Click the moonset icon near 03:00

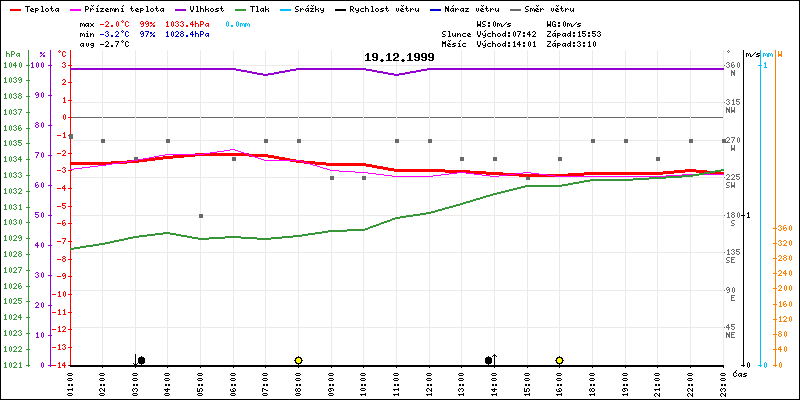[139, 360]
